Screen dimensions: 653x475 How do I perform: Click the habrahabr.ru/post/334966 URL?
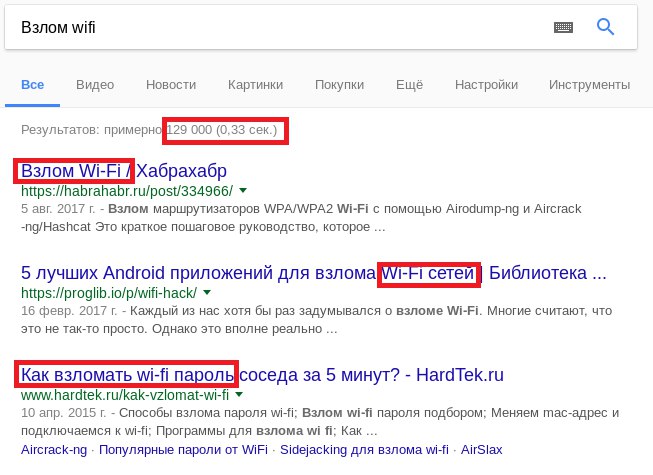pyautogui.click(x=127, y=191)
